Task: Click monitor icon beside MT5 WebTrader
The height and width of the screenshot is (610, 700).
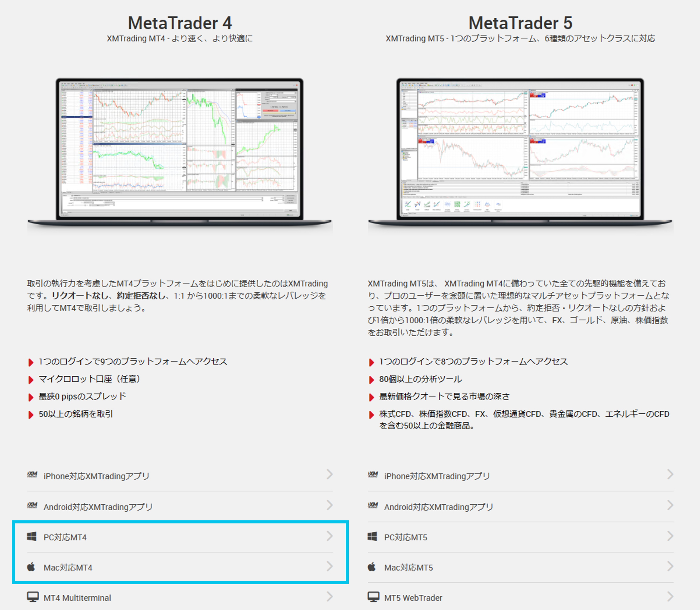Action: point(373,597)
